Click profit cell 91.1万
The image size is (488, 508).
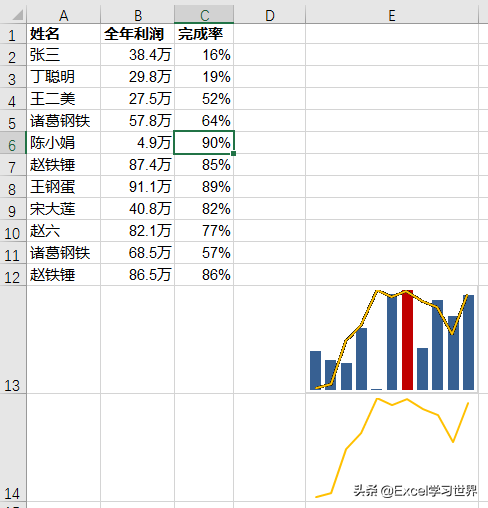137,187
